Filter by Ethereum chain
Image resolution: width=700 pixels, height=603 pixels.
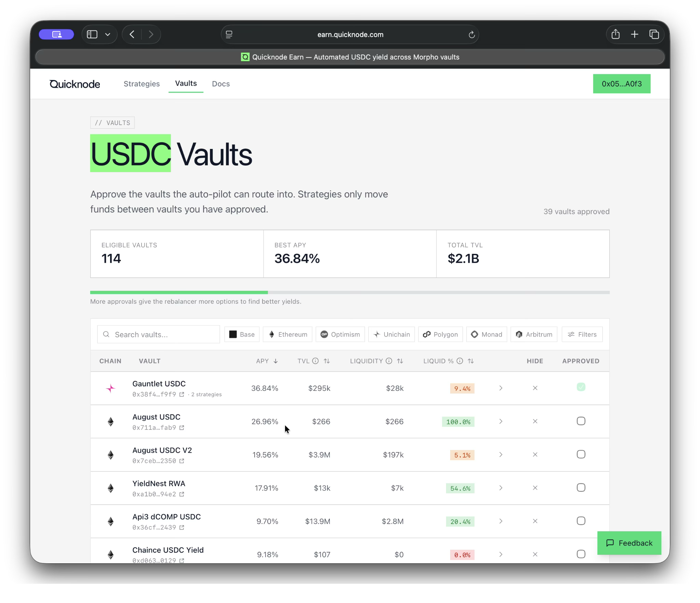[287, 334]
